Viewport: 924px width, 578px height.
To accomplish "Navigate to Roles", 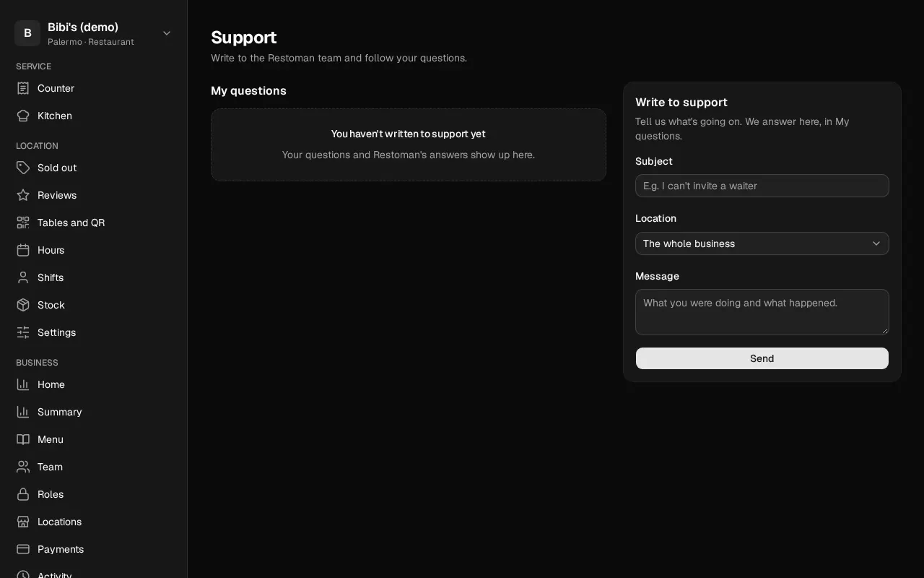I will point(94,494).
